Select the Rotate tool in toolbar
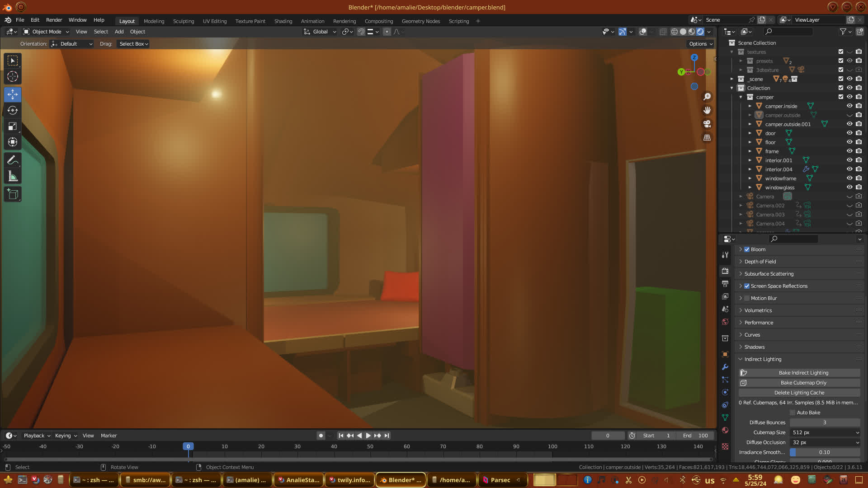The image size is (868, 488). [13, 110]
